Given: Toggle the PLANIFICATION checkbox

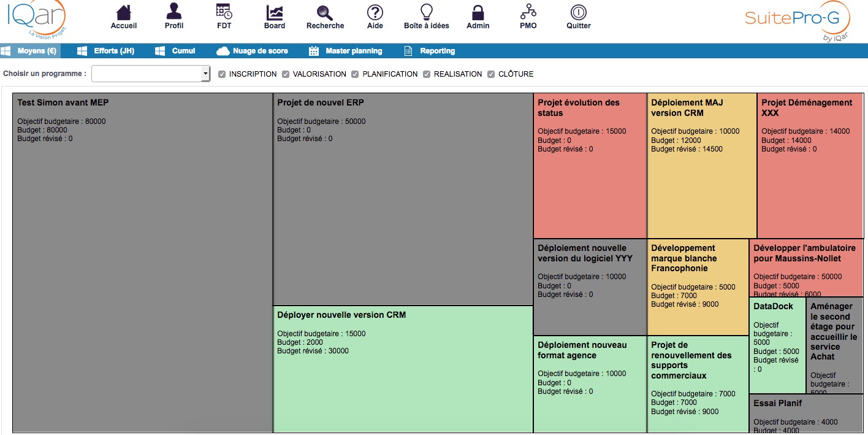Looking at the screenshot, I should click(355, 74).
